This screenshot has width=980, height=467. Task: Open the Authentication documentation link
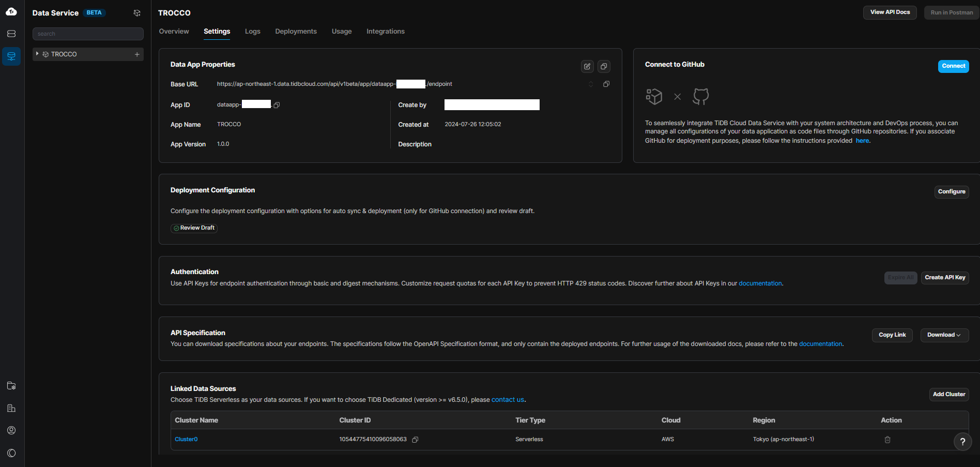[760, 283]
